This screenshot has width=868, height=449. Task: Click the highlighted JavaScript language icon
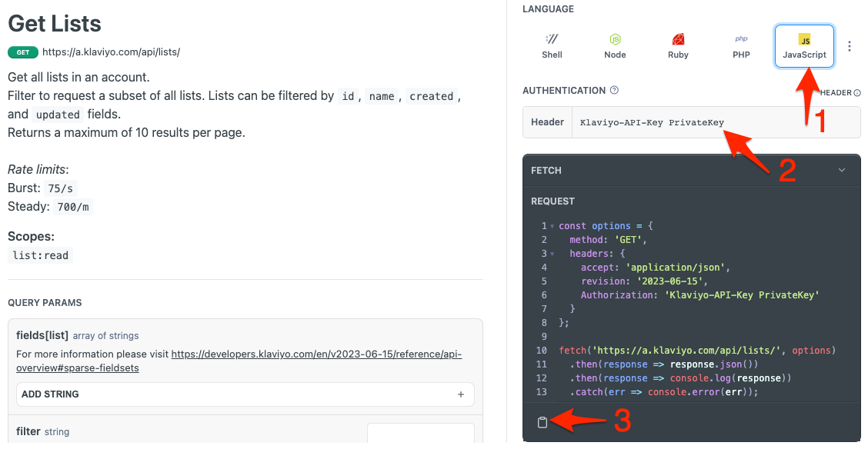tap(804, 45)
